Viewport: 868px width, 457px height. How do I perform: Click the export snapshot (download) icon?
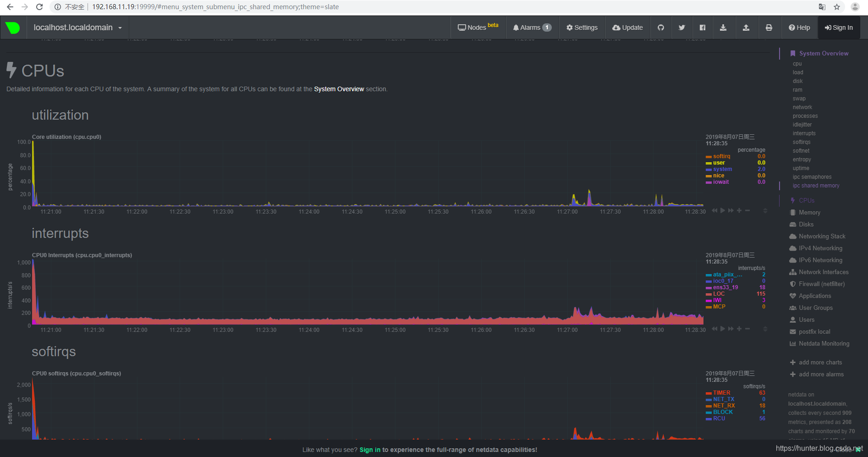point(723,28)
